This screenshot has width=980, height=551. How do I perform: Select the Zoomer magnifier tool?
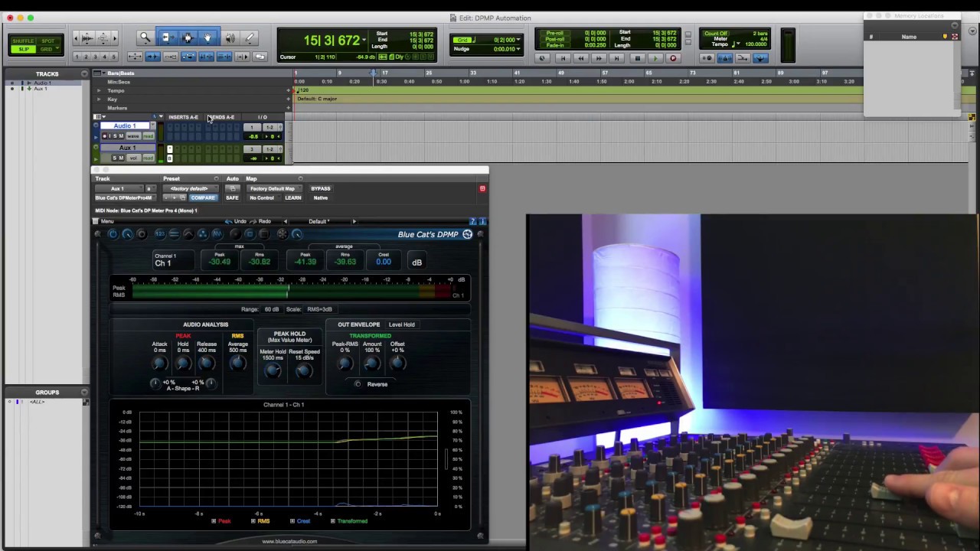click(x=145, y=37)
